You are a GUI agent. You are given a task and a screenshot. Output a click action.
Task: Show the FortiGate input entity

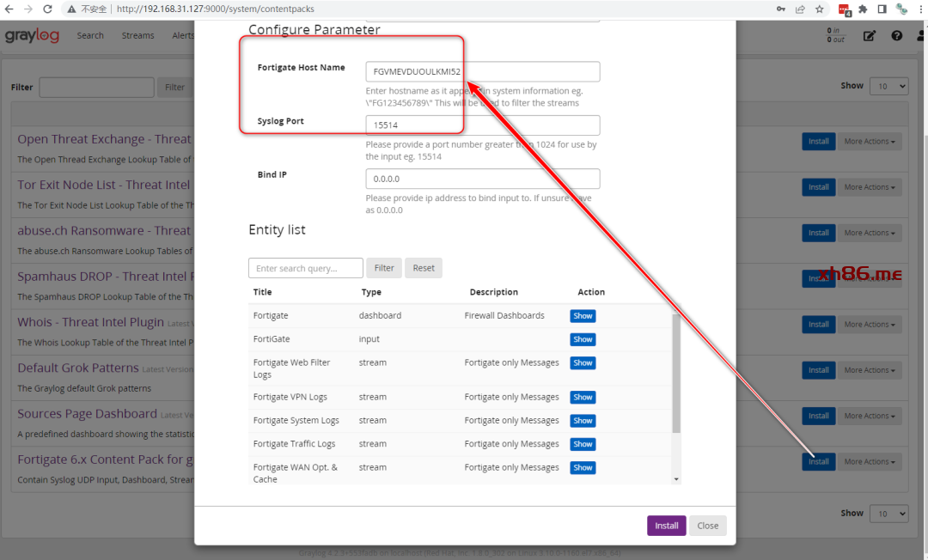tap(583, 339)
